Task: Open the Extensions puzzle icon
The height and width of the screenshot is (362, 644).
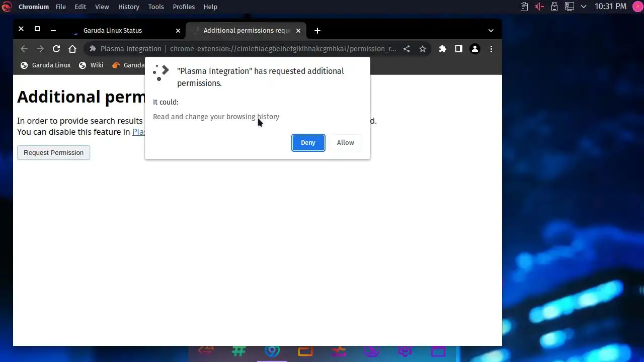Action: [443, 49]
